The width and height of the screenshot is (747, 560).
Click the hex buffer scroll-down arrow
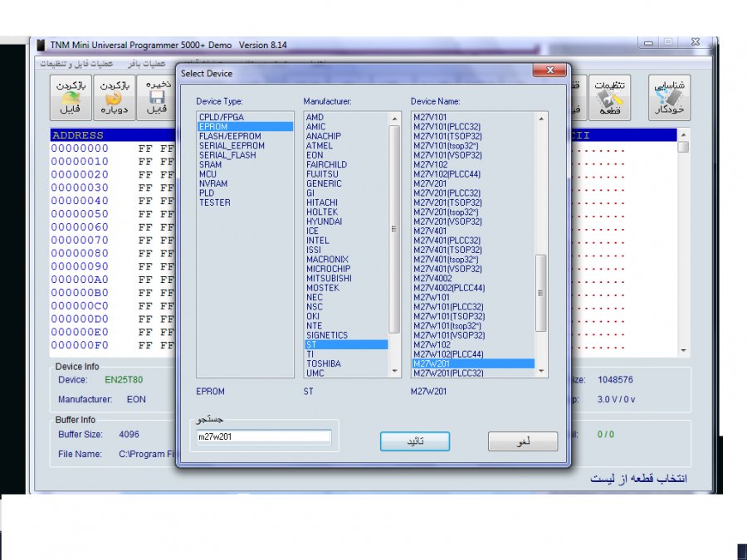(x=684, y=351)
